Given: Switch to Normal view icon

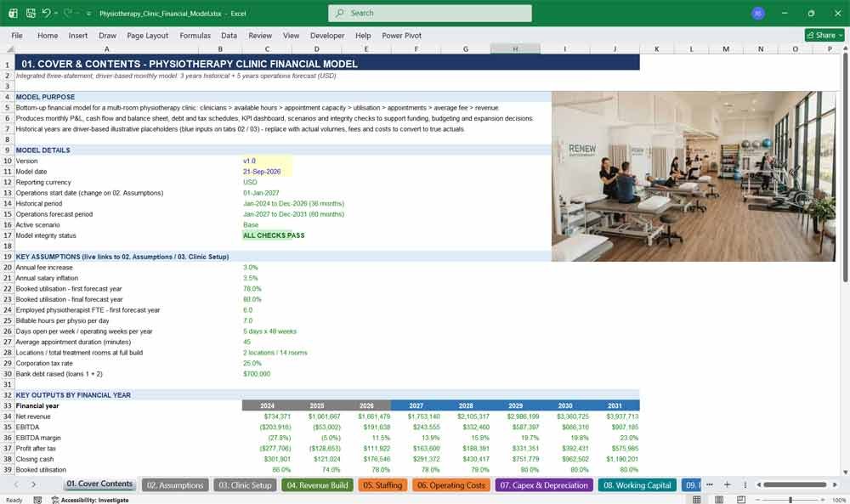Looking at the screenshot, I should (x=697, y=500).
